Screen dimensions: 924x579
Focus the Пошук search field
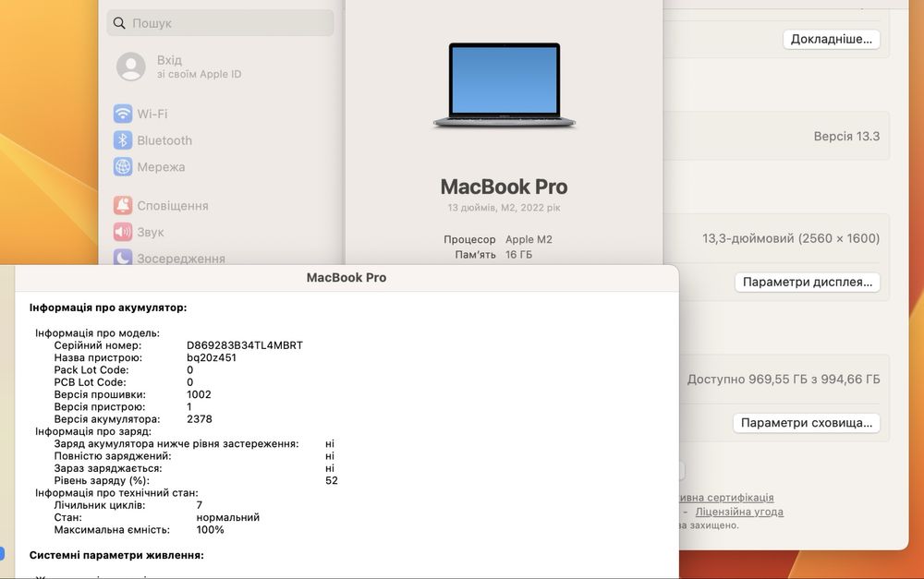pos(221,23)
